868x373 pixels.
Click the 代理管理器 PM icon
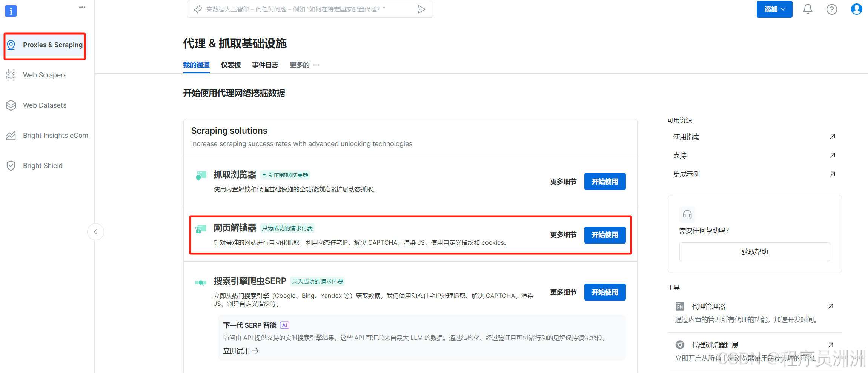pos(680,306)
